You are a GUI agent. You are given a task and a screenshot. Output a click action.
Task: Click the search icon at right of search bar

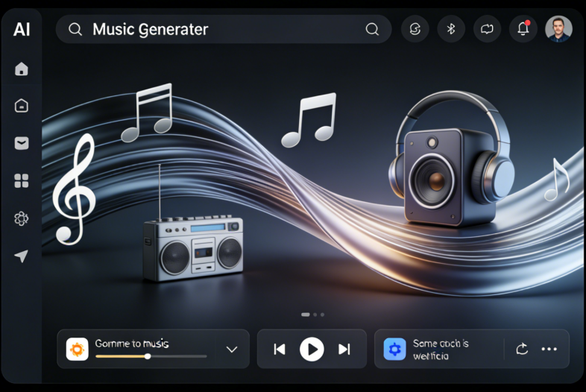[372, 29]
